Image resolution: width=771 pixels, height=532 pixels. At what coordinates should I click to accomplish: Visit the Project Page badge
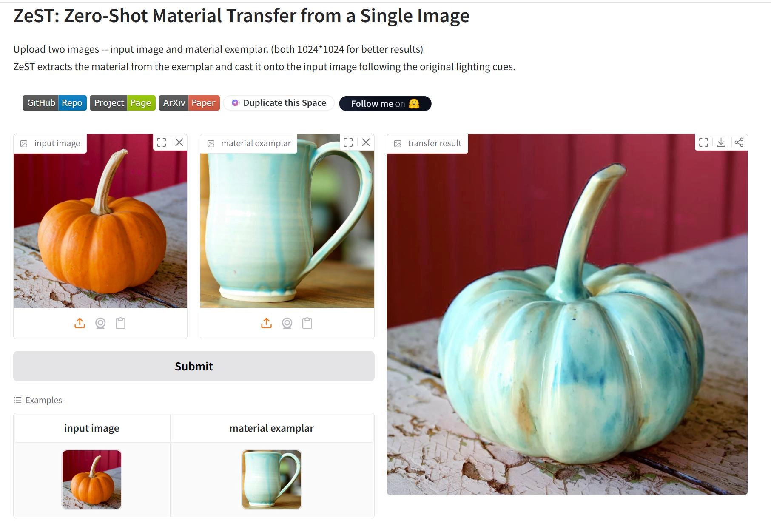click(122, 103)
